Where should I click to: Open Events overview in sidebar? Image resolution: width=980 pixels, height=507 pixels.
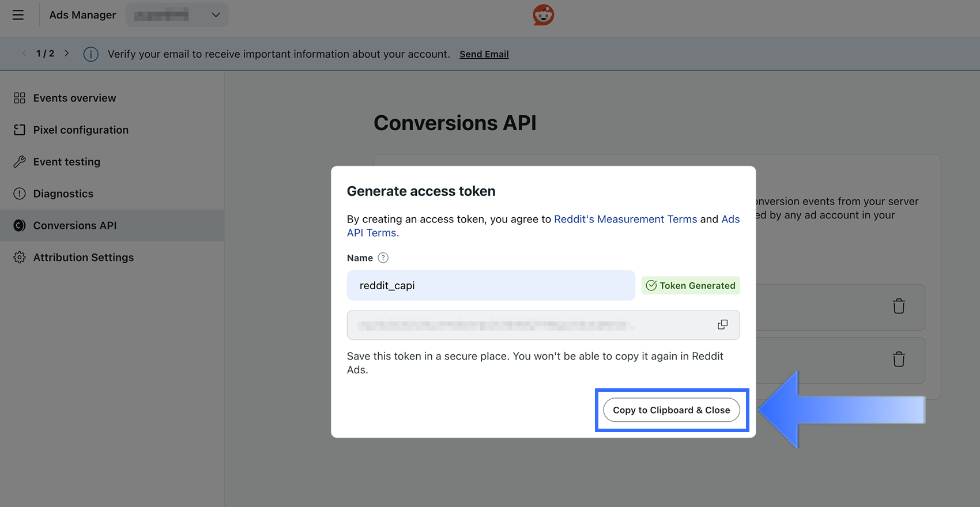74,98
